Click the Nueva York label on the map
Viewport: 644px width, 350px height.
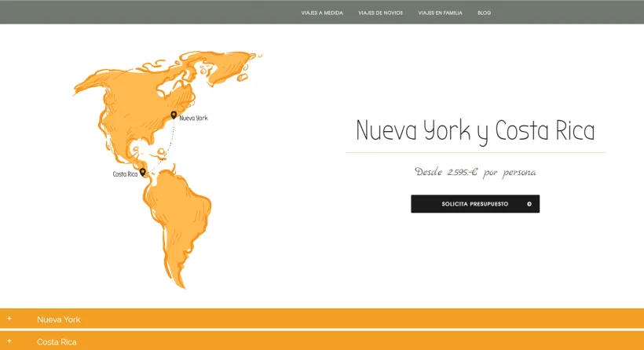193,118
